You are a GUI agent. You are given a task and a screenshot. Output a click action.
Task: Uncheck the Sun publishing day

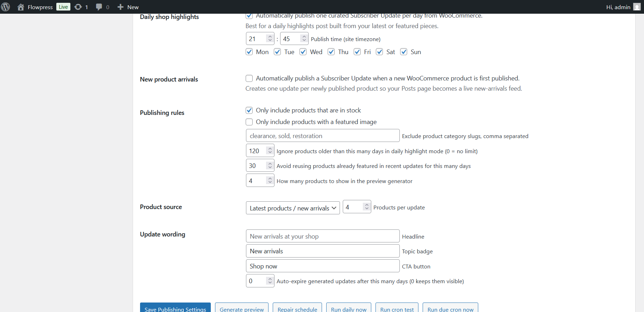point(404,52)
